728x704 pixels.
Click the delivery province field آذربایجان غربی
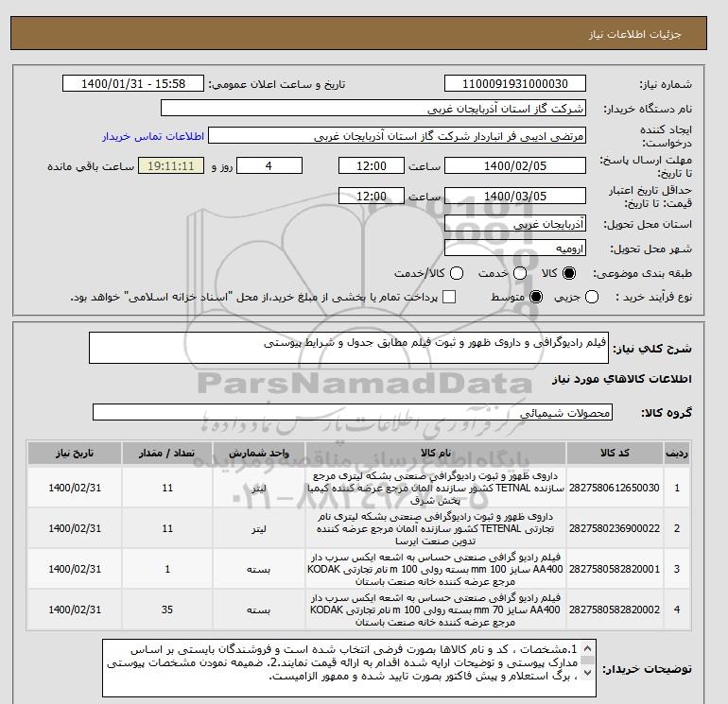coord(515,224)
